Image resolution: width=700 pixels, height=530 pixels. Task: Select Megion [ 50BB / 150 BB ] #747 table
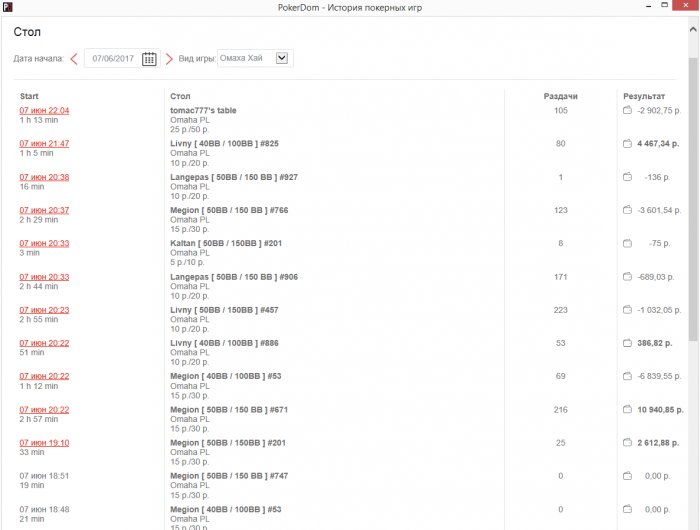(229, 476)
